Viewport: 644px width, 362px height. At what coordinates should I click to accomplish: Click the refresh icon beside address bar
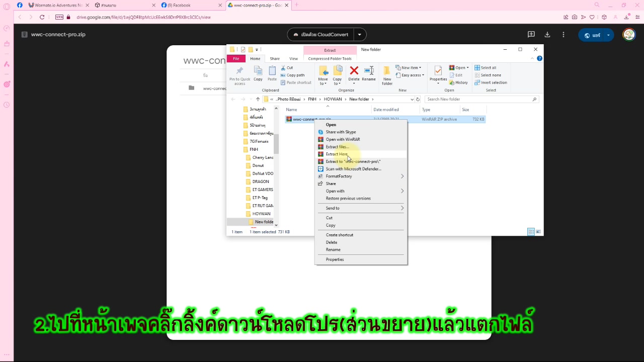click(418, 100)
